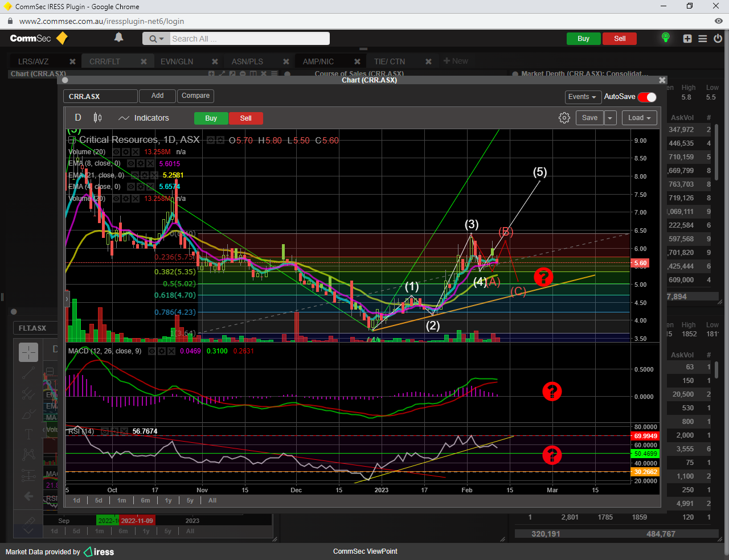The image size is (729, 560).
Task: Click the header Buy button
Action: (x=583, y=39)
